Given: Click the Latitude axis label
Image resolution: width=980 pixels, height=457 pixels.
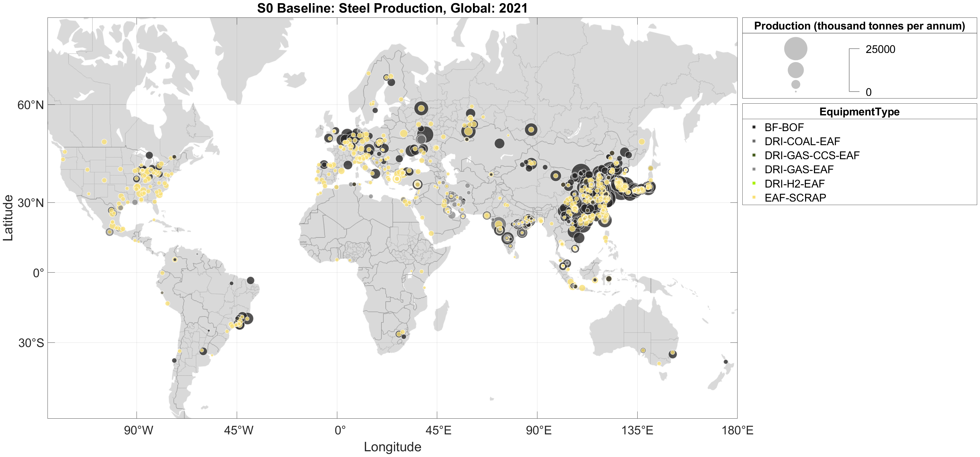Looking at the screenshot, I should pos(8,218).
